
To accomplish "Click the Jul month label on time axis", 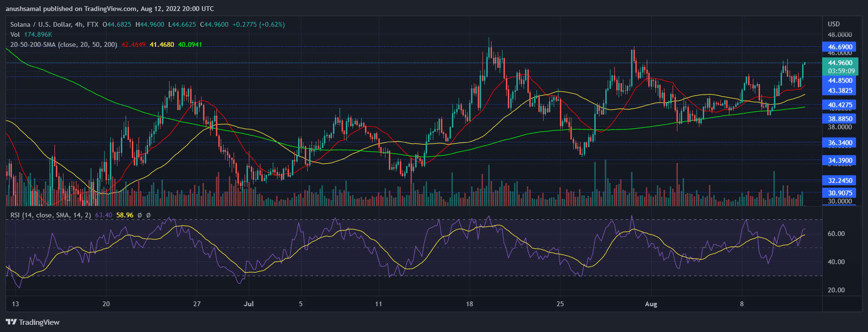I will pos(248,304).
